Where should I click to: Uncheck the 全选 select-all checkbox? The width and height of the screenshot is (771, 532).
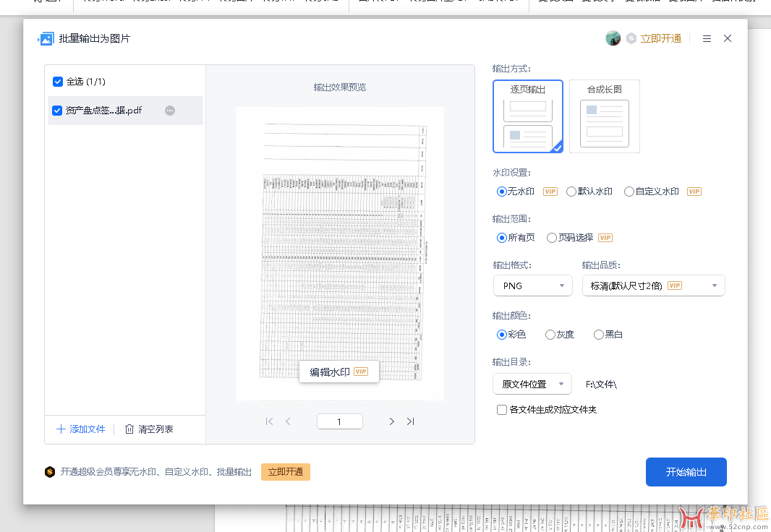coord(58,82)
